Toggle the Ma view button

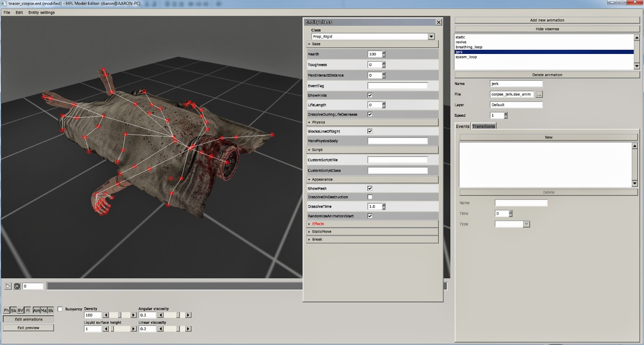tap(43, 310)
